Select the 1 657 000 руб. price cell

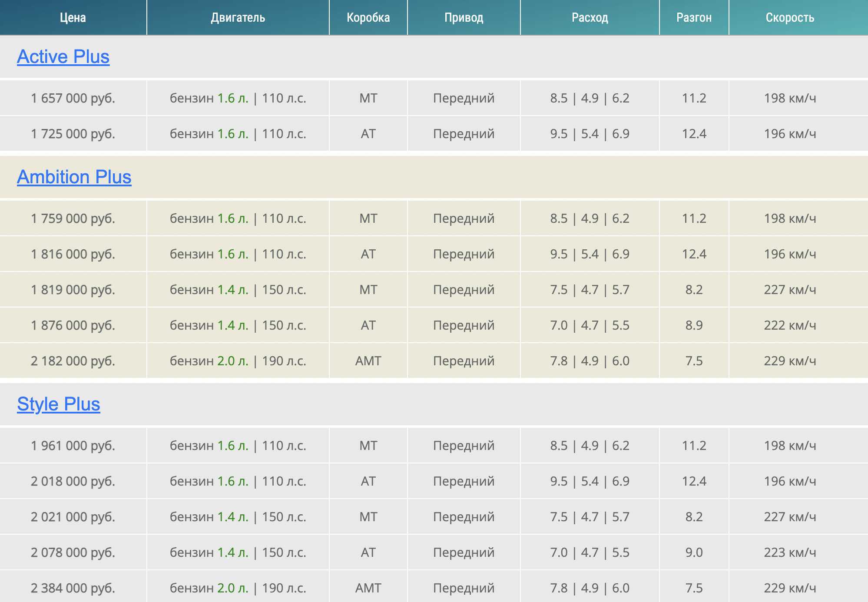pyautogui.click(x=73, y=98)
